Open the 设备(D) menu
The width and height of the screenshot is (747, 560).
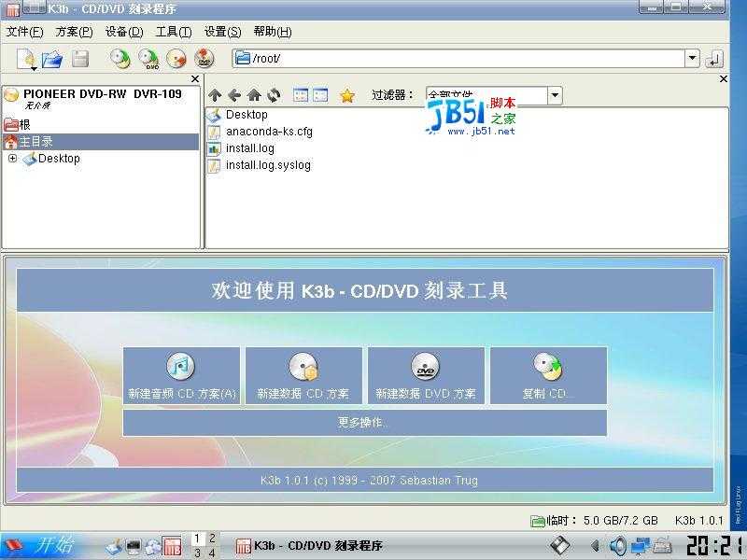coord(124,32)
